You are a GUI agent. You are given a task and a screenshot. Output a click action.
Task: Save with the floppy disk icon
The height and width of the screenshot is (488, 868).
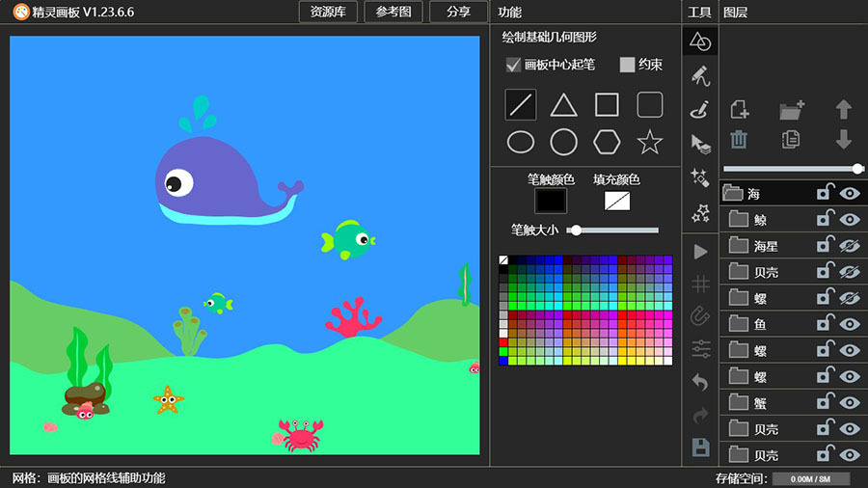700,447
